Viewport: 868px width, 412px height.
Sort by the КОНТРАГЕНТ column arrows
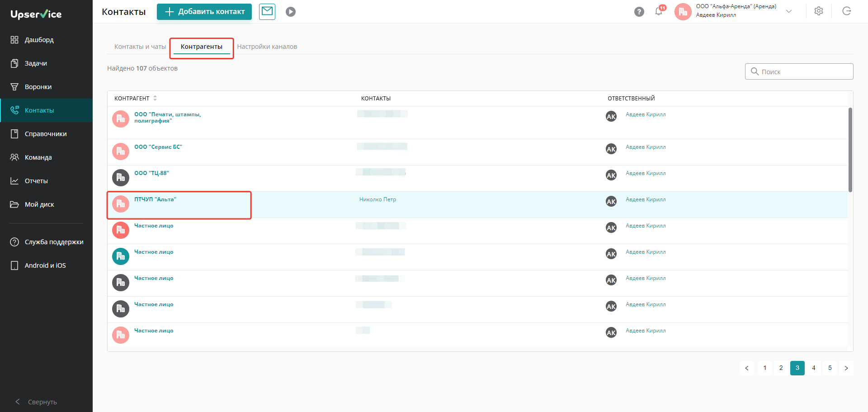pos(155,98)
